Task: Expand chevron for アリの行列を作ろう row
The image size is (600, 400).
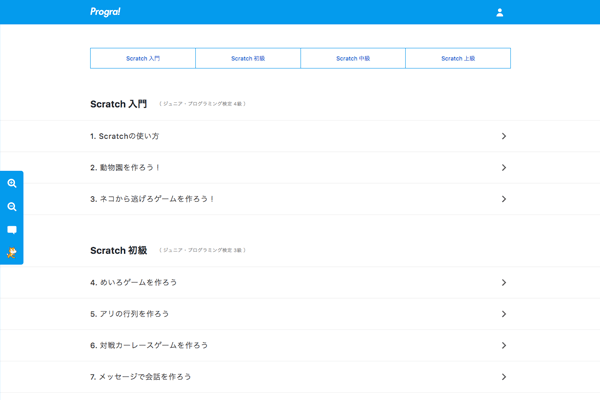Action: pos(504,314)
